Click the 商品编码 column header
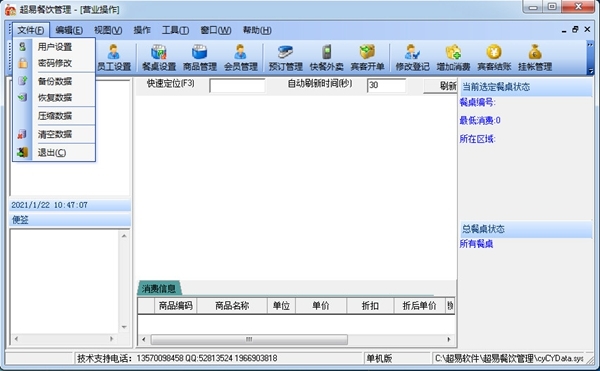 (176, 306)
